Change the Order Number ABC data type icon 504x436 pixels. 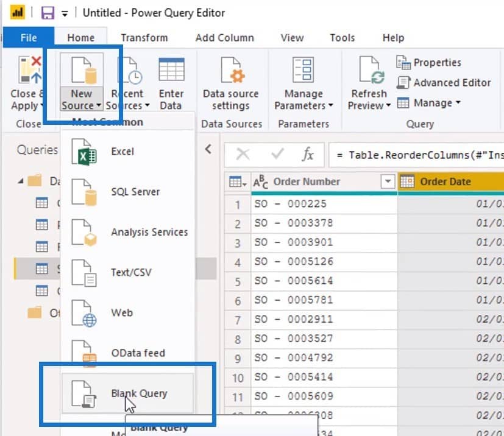tap(261, 181)
